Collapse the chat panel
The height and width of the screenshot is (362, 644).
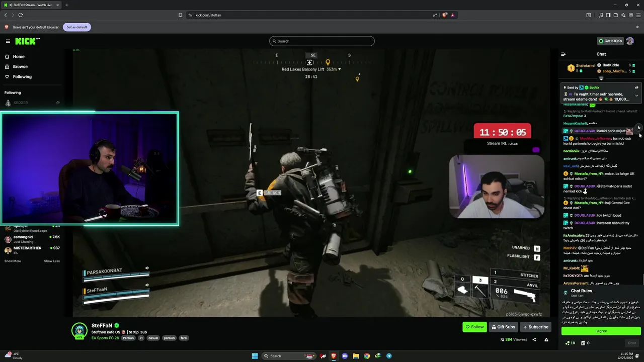click(563, 54)
